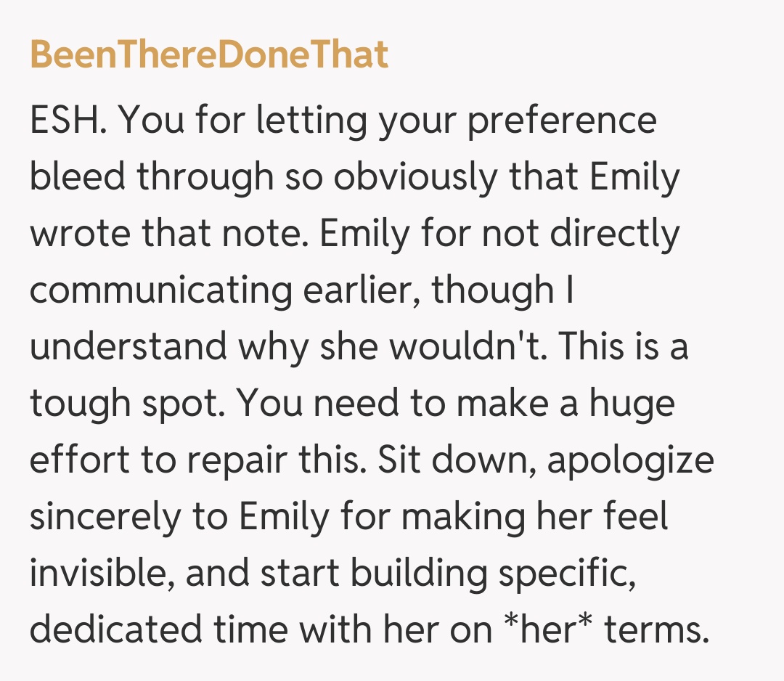The width and height of the screenshot is (784, 681).
Task: Click the word "dedicated" in the comment
Action: [115, 630]
